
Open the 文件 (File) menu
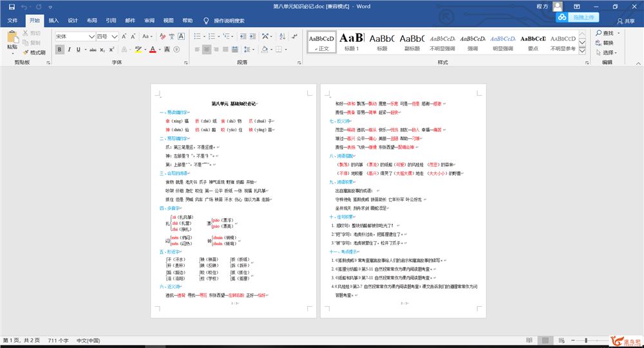click(x=12, y=21)
